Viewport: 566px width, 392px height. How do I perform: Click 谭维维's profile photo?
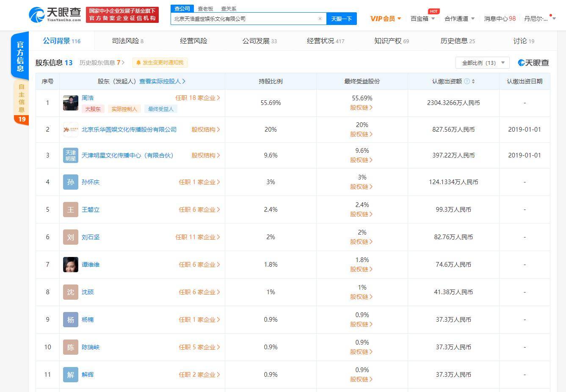(71, 265)
